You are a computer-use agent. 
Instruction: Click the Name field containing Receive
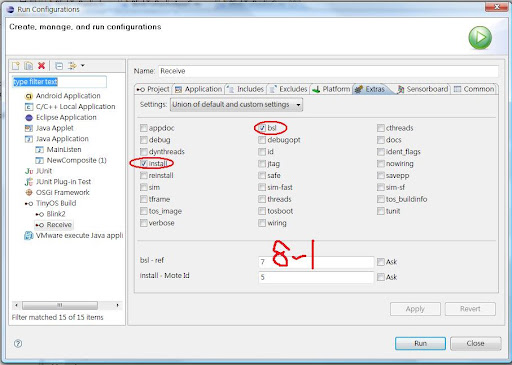coord(328,71)
